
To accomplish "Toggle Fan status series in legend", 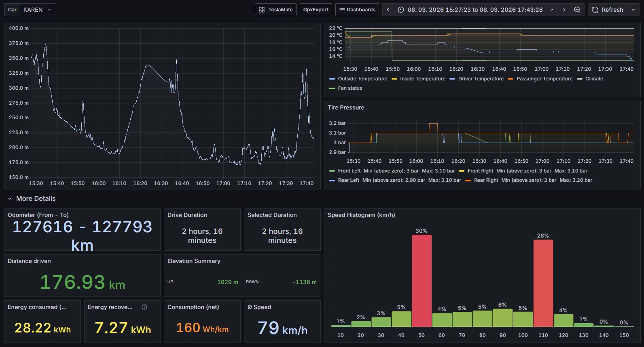I will click(x=350, y=88).
